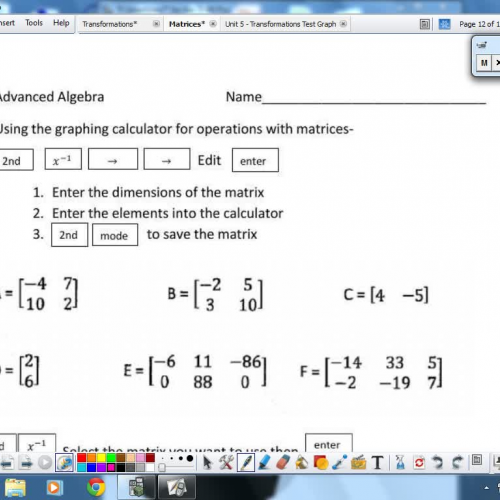Click the pen width slider handle
Image resolution: width=500 pixels, height=500 pixels.
pyautogui.click(x=162, y=467)
